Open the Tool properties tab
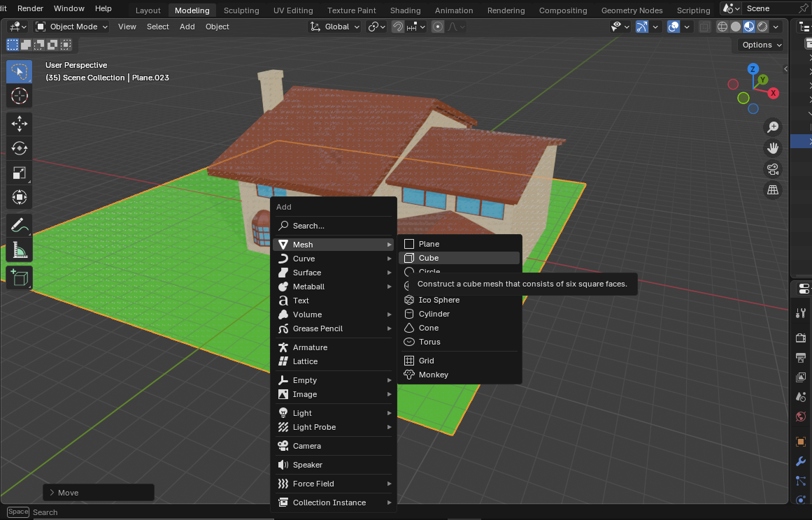 click(x=801, y=313)
